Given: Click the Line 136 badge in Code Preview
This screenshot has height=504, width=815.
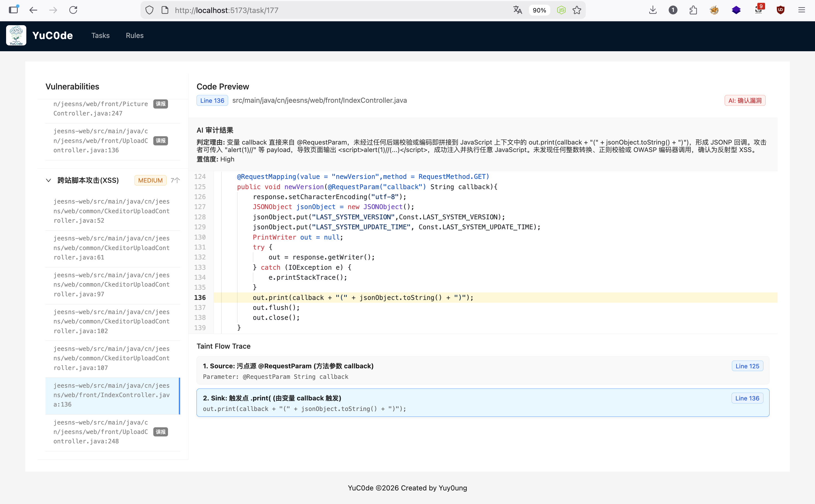Looking at the screenshot, I should click(x=212, y=100).
